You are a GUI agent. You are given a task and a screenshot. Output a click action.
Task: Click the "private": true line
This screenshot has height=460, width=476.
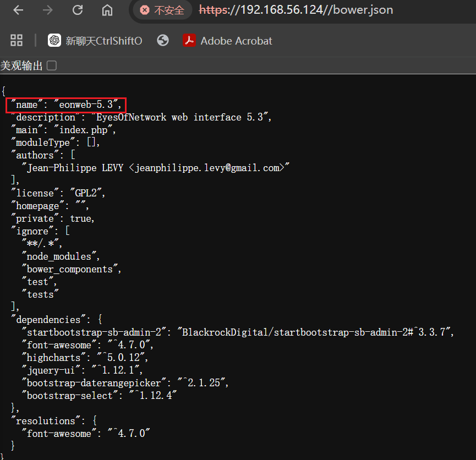53,218
